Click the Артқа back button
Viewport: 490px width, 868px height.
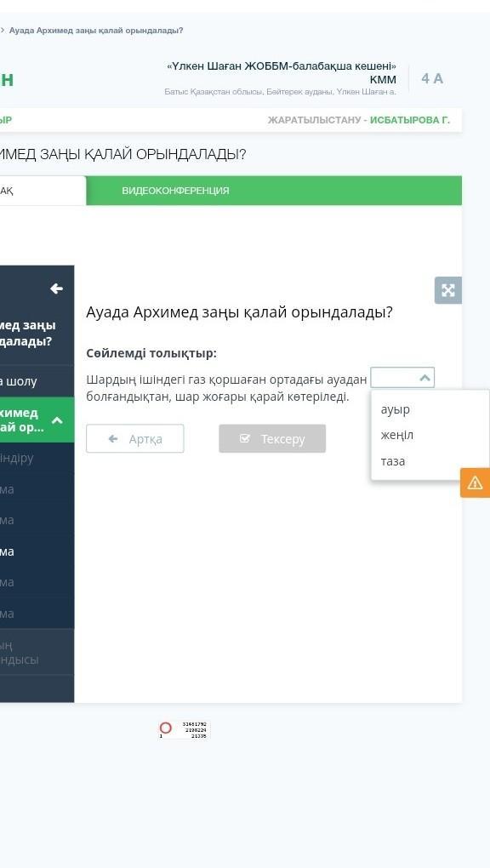(135, 438)
